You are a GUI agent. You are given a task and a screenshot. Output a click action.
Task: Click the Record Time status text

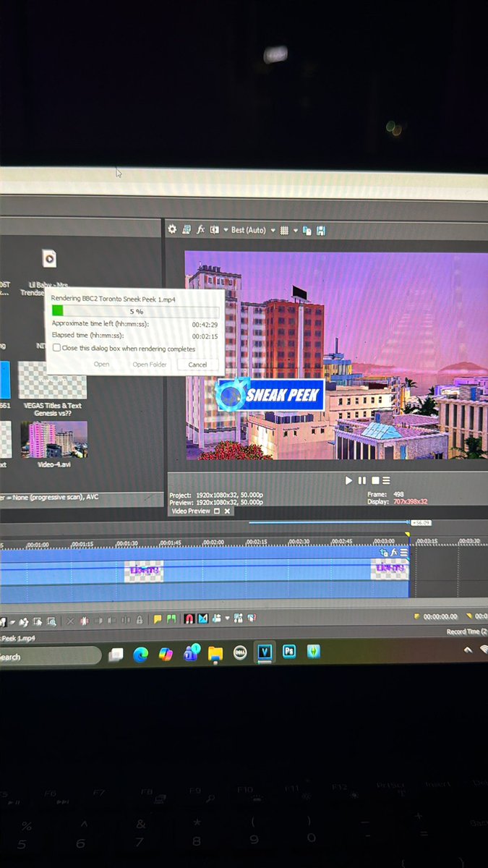coord(467,631)
